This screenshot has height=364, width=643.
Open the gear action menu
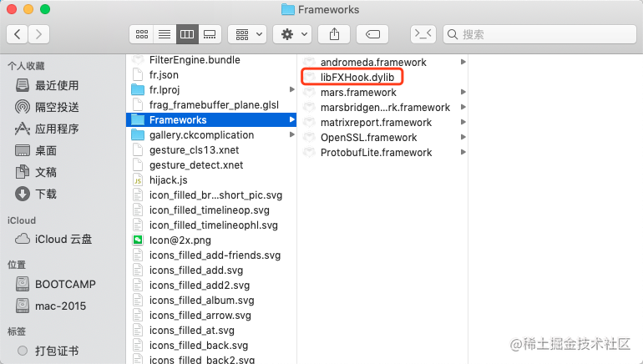tap(292, 34)
